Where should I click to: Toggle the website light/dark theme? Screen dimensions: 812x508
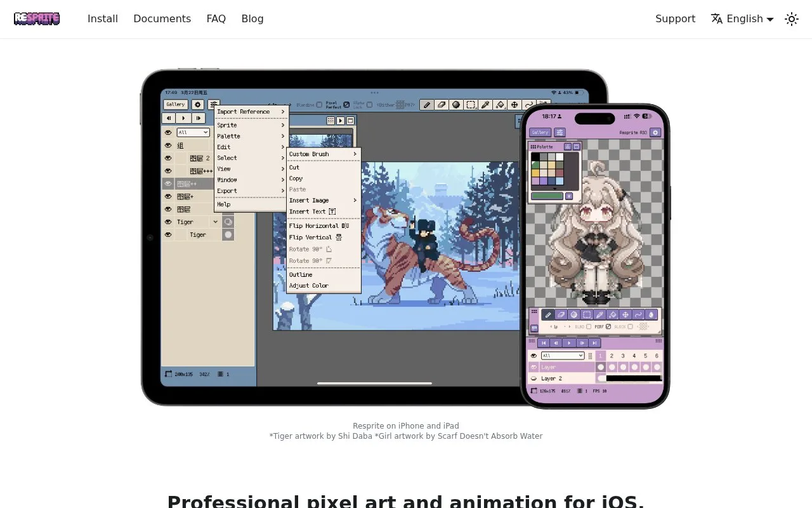pyautogui.click(x=792, y=19)
